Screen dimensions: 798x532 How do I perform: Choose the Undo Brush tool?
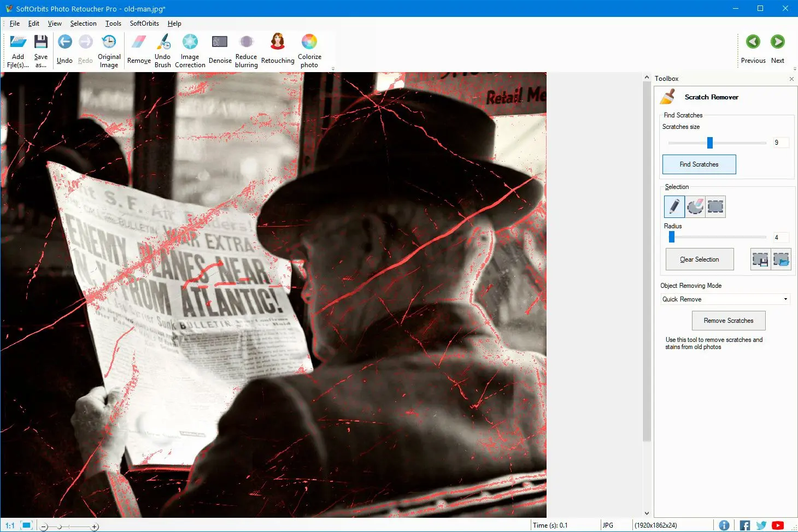click(163, 43)
